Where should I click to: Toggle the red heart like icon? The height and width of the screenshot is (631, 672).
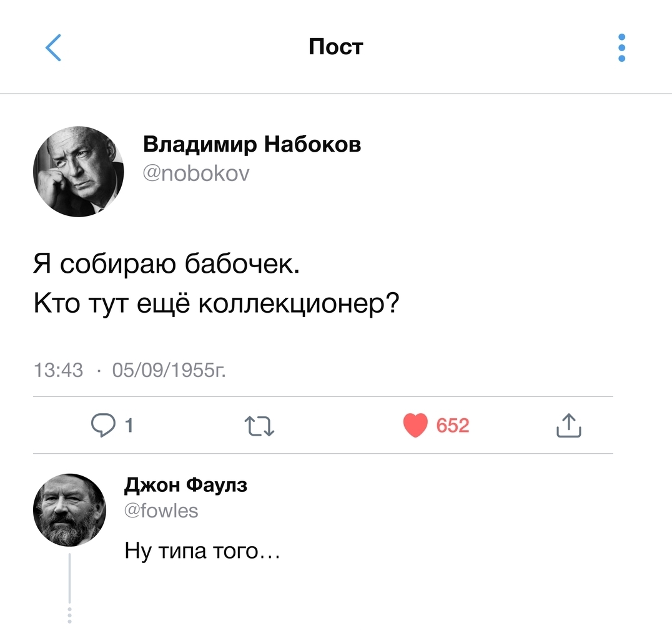[x=415, y=426]
